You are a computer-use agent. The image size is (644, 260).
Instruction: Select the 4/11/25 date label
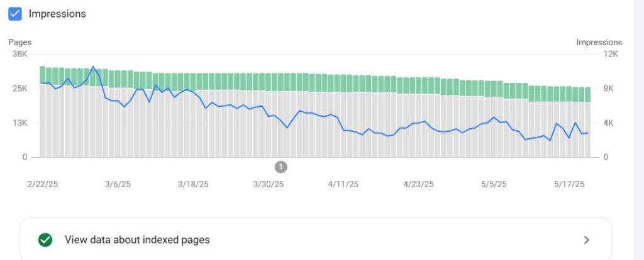[343, 184]
